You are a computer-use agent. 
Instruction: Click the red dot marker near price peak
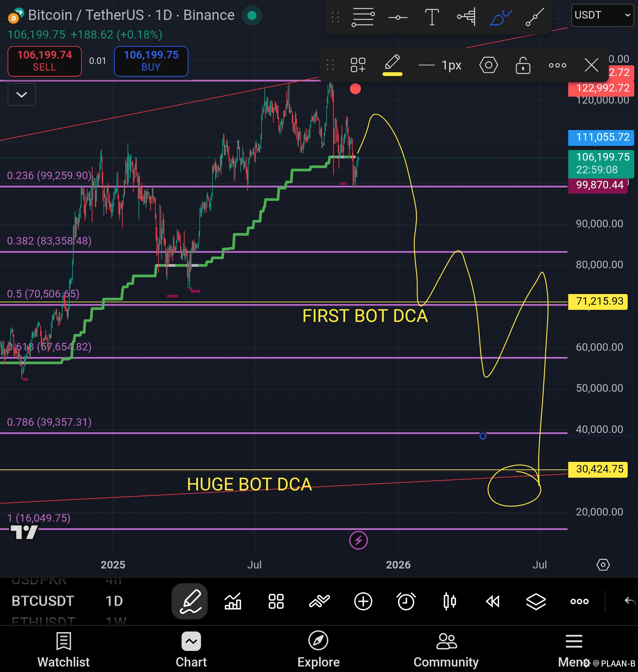(x=355, y=89)
